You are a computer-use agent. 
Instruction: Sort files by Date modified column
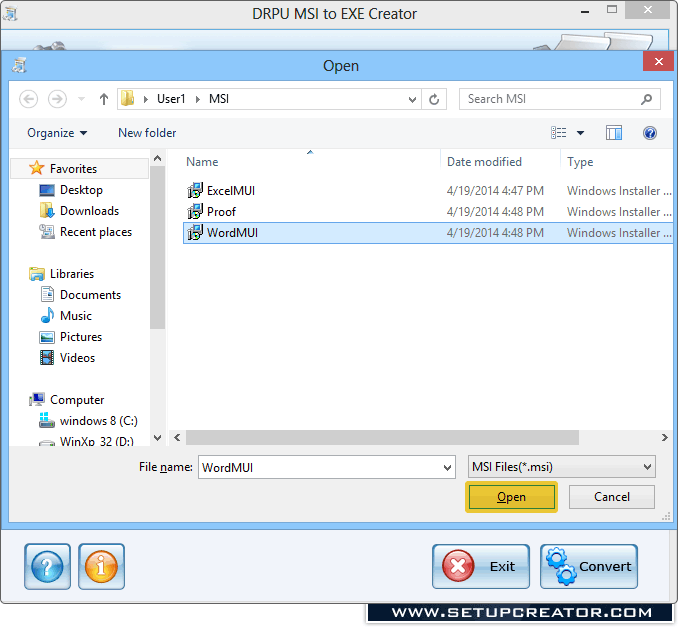[x=484, y=162]
